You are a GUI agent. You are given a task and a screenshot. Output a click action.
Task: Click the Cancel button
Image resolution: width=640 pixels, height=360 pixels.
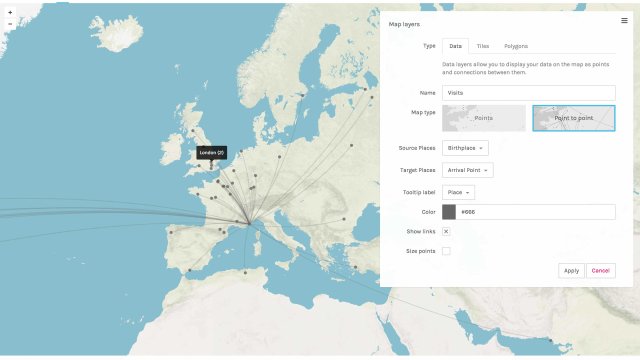[600, 271]
